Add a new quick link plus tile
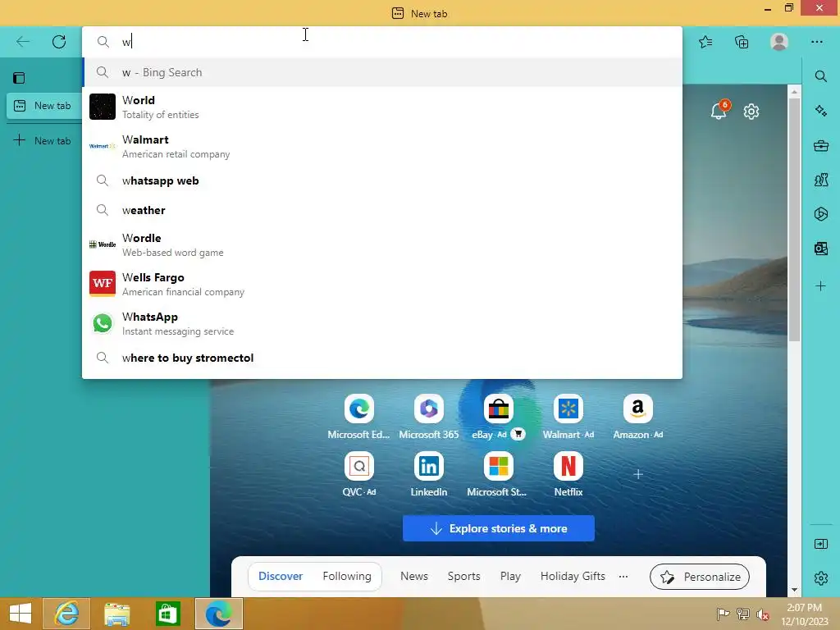This screenshot has width=840, height=630. 638,474
